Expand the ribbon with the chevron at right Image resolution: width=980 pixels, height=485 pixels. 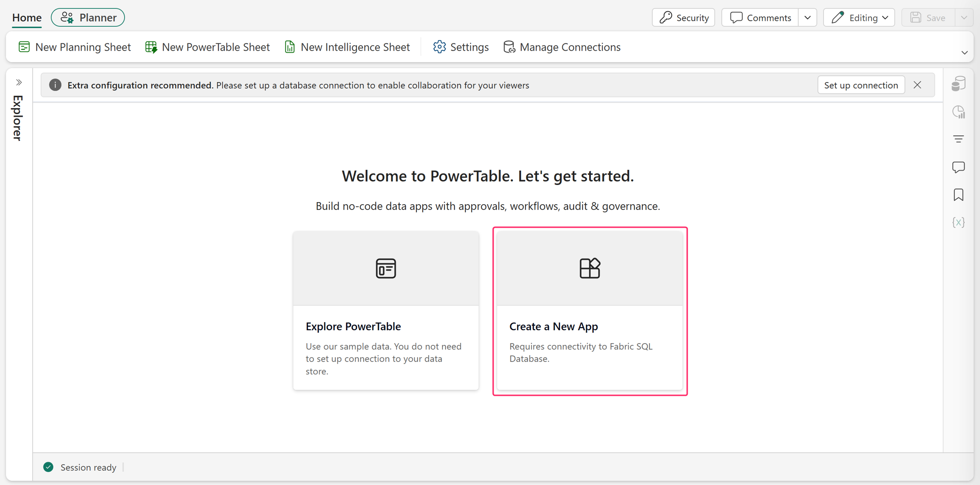pos(964,53)
